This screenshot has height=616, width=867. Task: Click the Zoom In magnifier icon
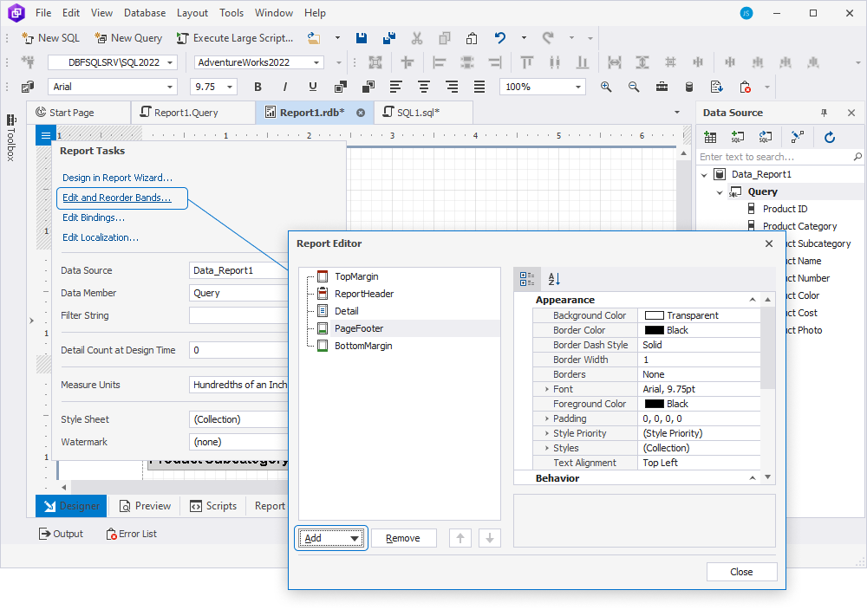pos(606,87)
